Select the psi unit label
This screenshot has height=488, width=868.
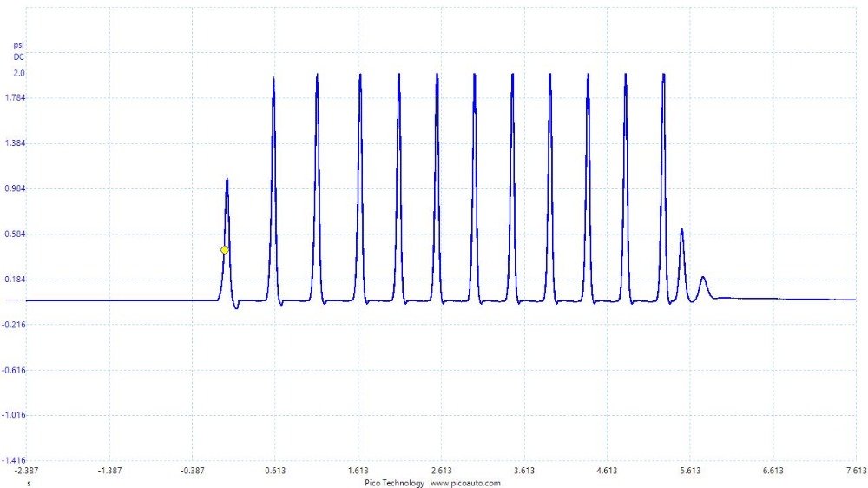[18, 44]
